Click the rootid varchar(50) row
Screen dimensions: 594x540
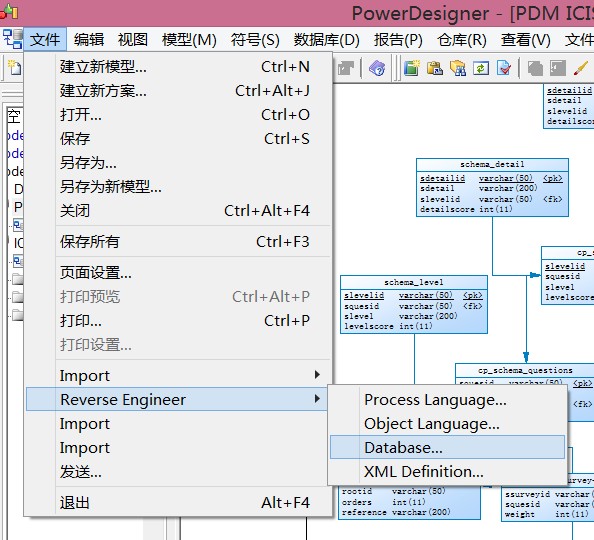394,491
